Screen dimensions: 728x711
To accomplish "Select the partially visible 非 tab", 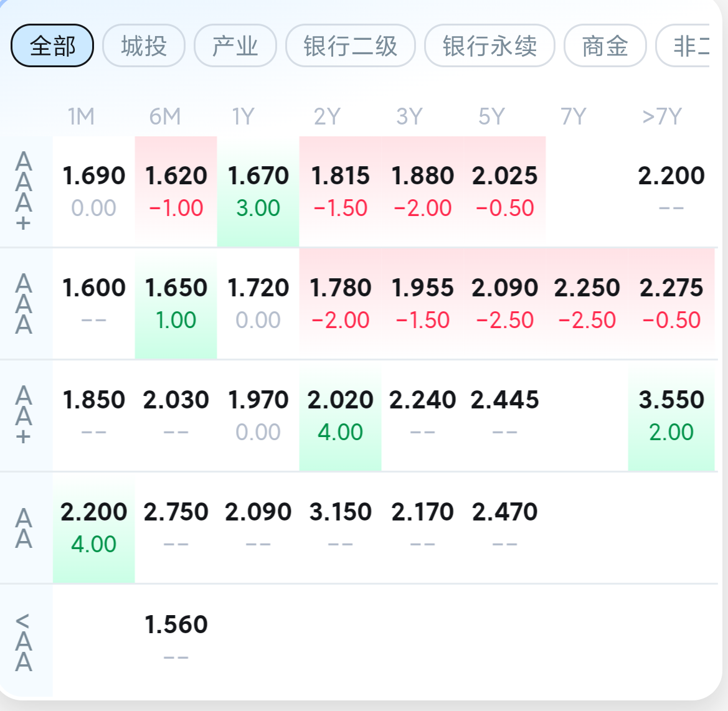I will (683, 45).
